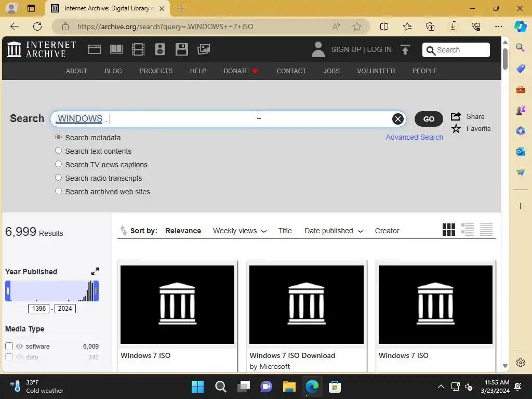Click the Read aloud icon
This screenshot has width=532, height=399.
(x=336, y=26)
